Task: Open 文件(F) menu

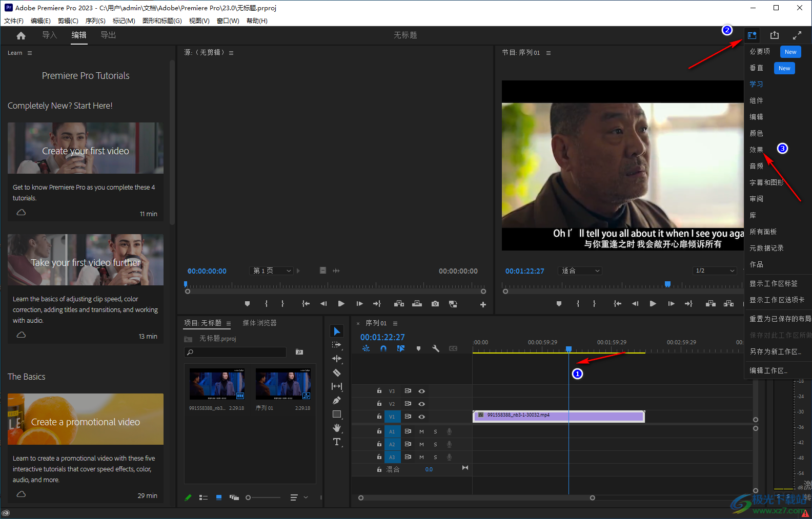Action: click(14, 21)
